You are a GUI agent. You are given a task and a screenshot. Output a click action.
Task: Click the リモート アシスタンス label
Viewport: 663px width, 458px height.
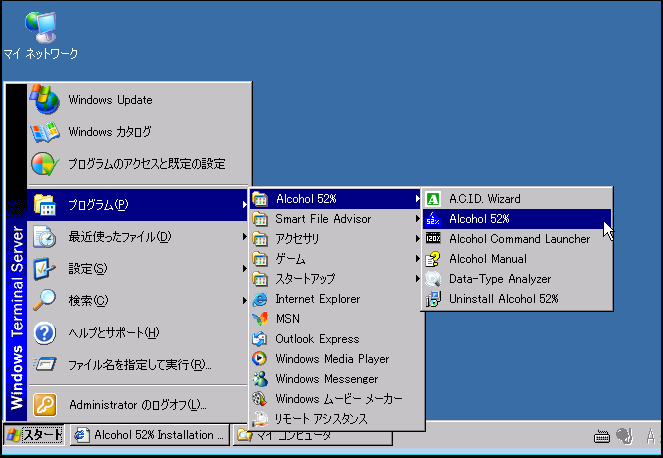(321, 419)
